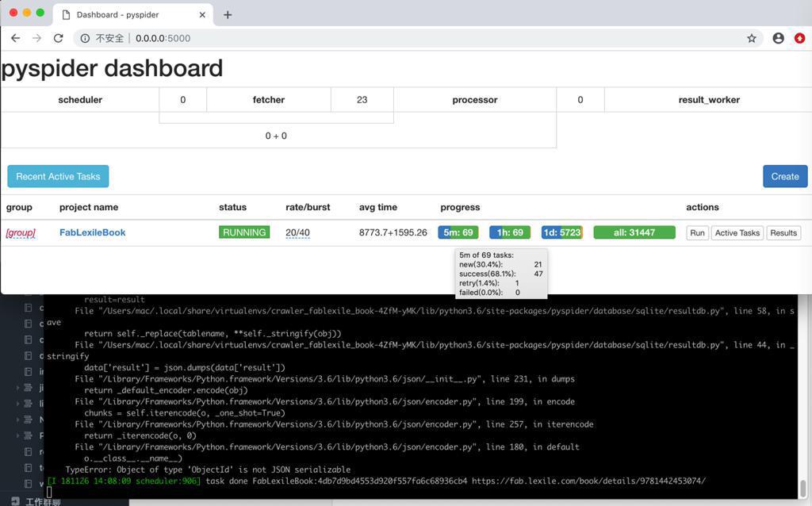Image resolution: width=812 pixels, height=506 pixels.
Task: Click the 5m: 69 progress bar
Action: pyautogui.click(x=458, y=232)
